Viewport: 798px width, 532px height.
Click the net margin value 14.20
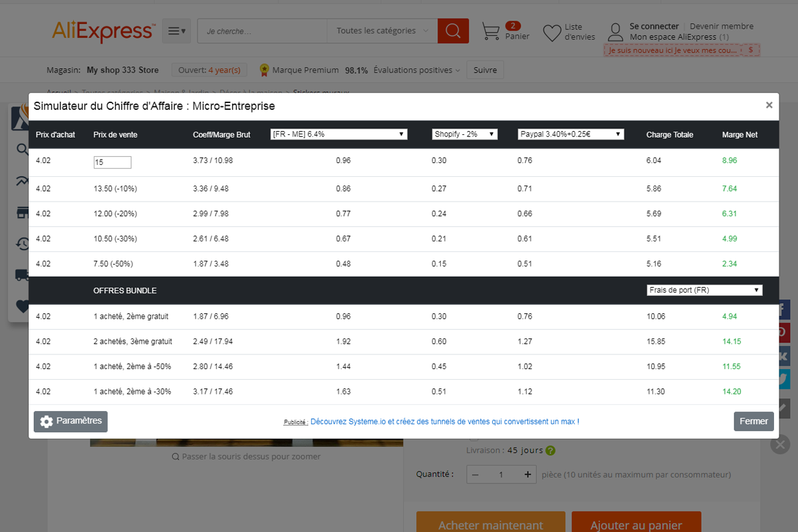[x=731, y=392]
